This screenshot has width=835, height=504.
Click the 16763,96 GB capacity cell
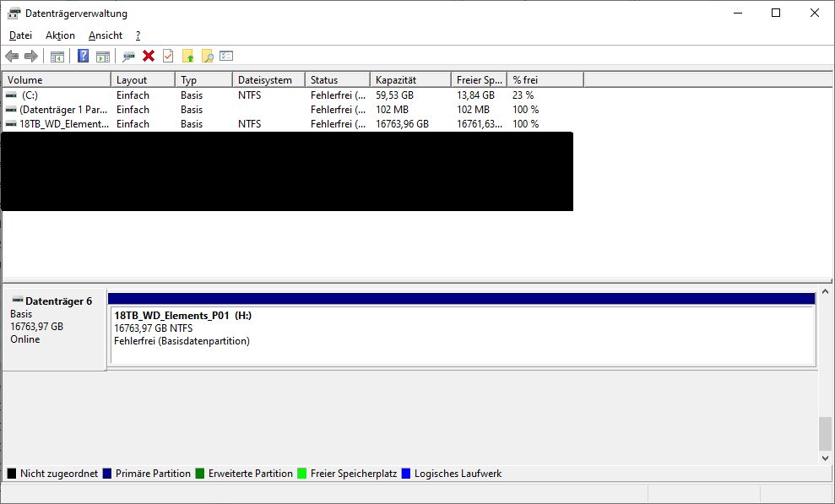(x=402, y=124)
